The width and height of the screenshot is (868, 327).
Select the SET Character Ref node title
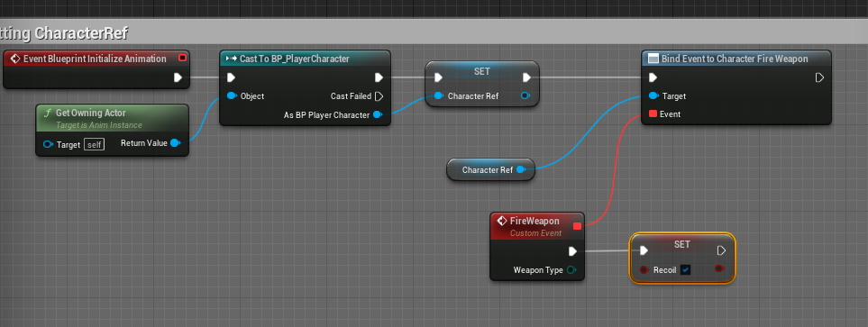482,71
